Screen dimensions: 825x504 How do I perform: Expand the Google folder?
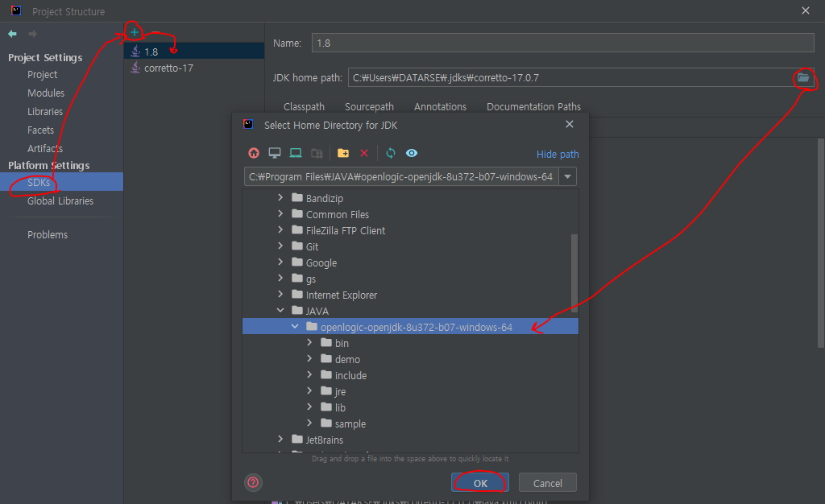click(280, 262)
